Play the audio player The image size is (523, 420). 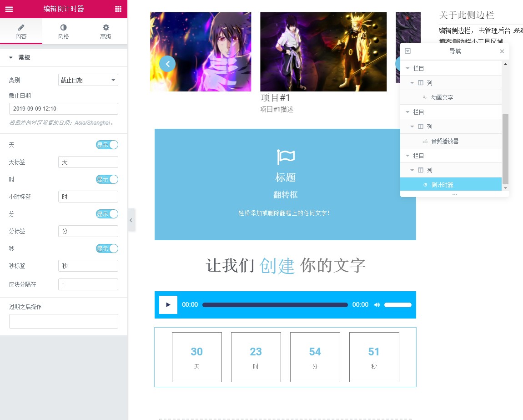pos(168,305)
